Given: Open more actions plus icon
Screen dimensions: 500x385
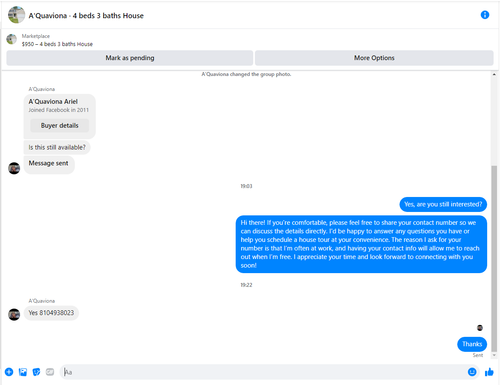Looking at the screenshot, I should tap(9, 372).
